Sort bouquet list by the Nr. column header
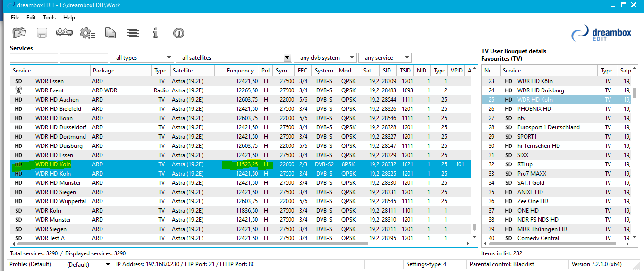Image resolution: width=644 pixels, height=271 pixels. (x=491, y=71)
